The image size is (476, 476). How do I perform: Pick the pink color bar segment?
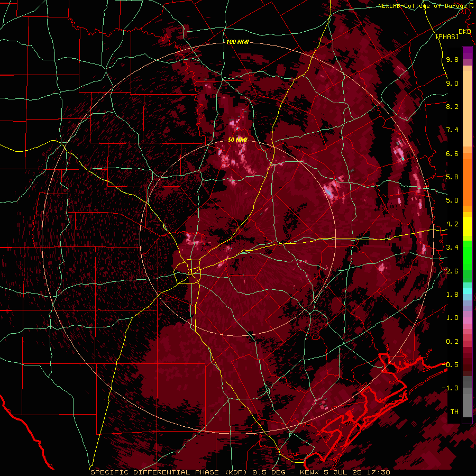pos(467,321)
